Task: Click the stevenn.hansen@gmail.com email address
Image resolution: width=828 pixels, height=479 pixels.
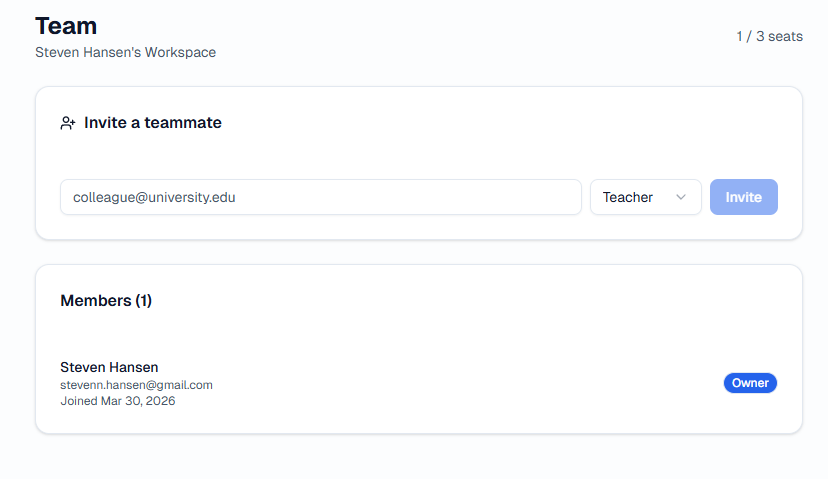Action: click(x=136, y=385)
